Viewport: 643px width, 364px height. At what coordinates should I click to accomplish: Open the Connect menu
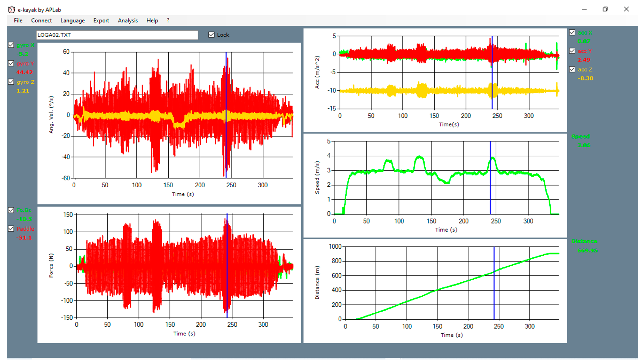tap(41, 21)
